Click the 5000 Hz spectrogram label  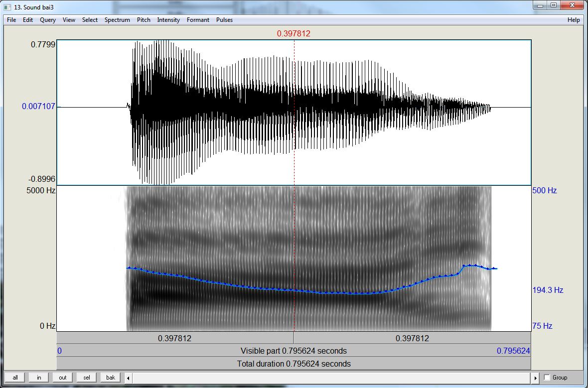40,190
